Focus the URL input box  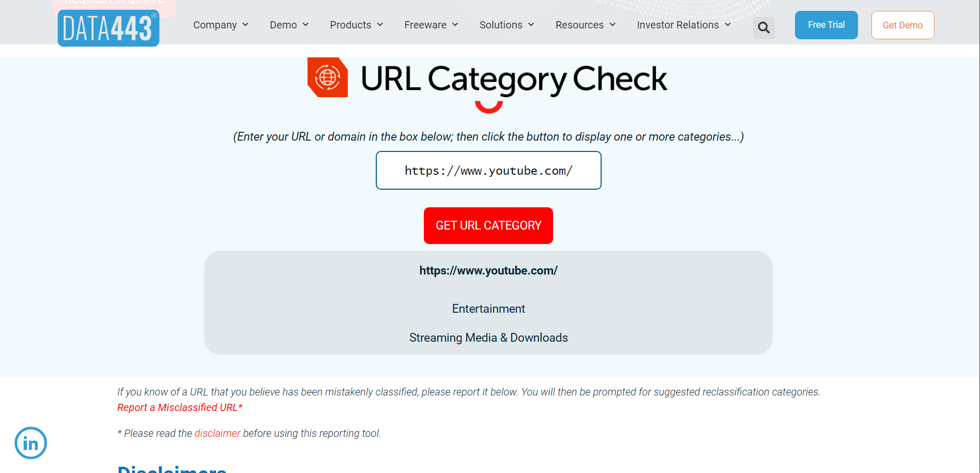pyautogui.click(x=488, y=171)
